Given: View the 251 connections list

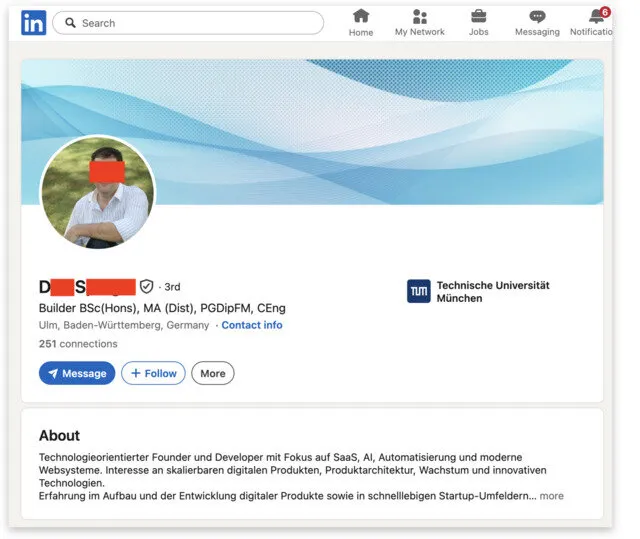Looking at the screenshot, I should [x=78, y=344].
